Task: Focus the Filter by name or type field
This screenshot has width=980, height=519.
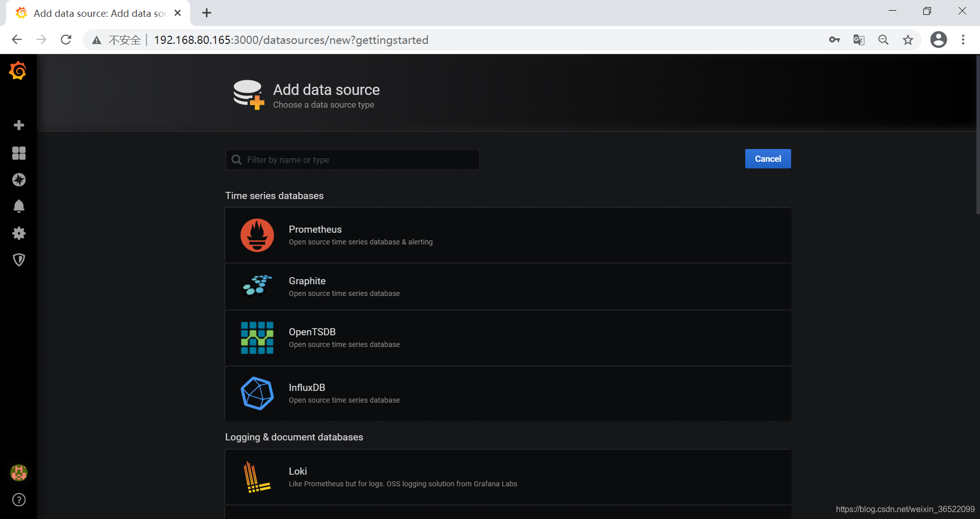Action: click(x=352, y=160)
